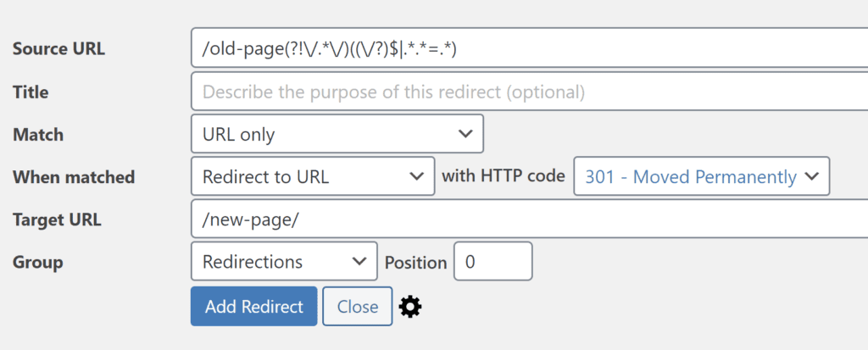
Task: Click the Position number field
Action: pos(493,261)
